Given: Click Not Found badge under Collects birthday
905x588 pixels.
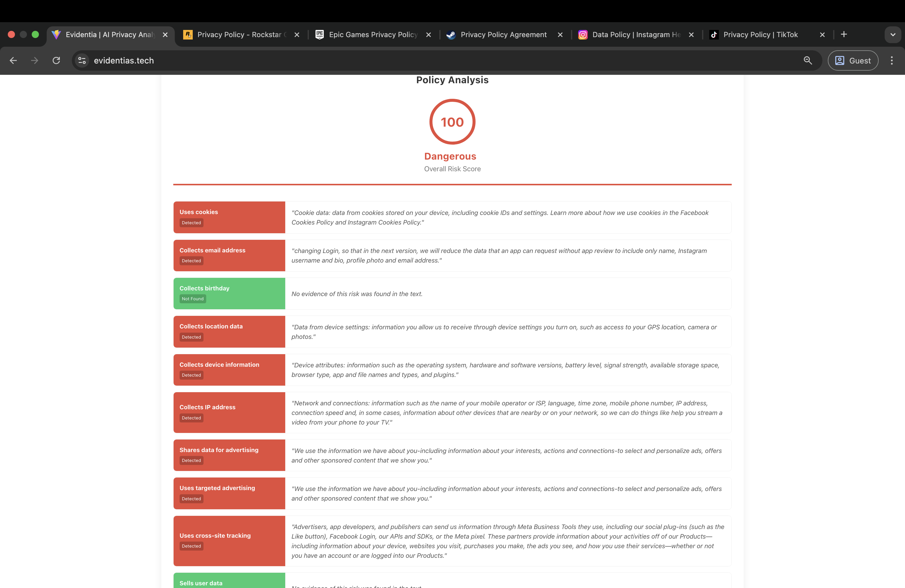Looking at the screenshot, I should (192, 299).
